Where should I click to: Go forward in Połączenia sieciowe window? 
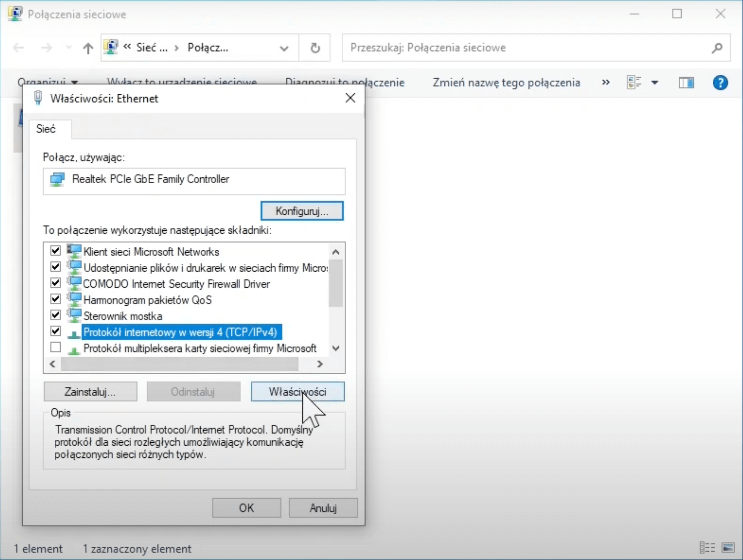pos(46,48)
